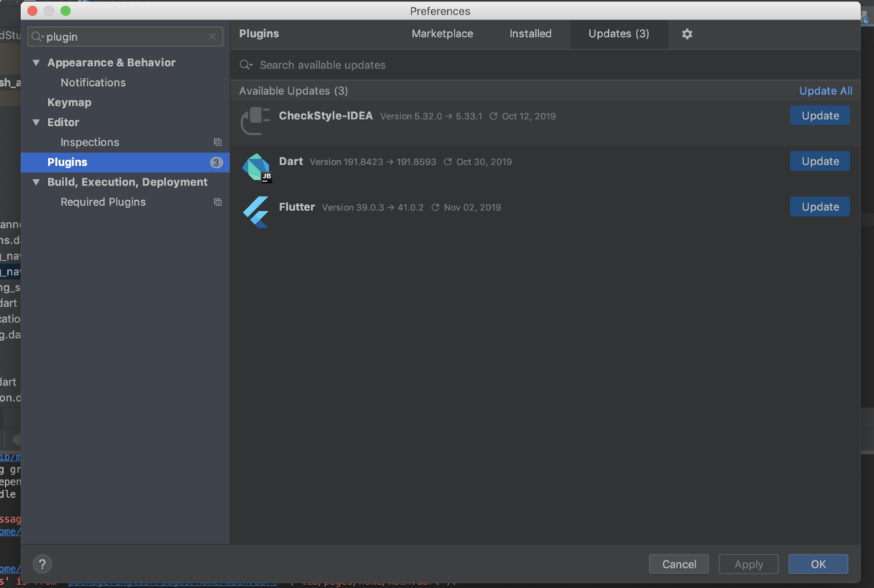Click the Update All link
Viewport: 874px width, 588px height.
825,91
